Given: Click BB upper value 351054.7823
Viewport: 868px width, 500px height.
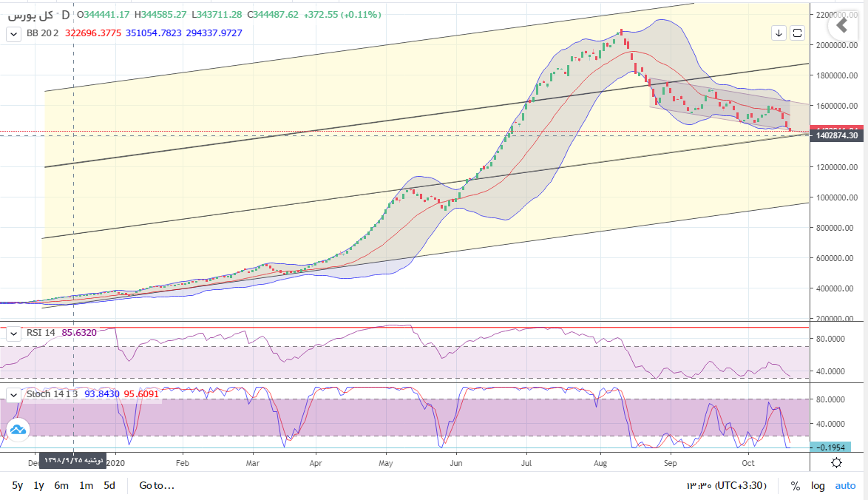Looking at the screenshot, I should pyautogui.click(x=153, y=33).
